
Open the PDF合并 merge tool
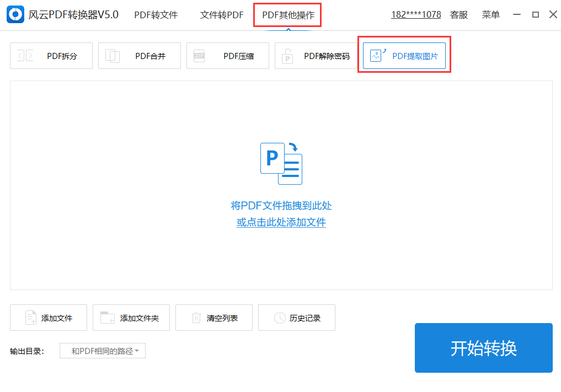click(139, 56)
